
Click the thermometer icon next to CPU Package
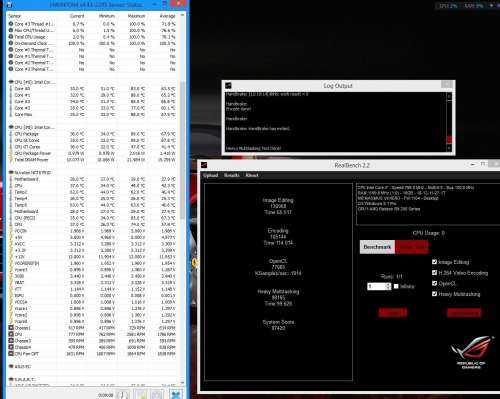click(x=11, y=134)
